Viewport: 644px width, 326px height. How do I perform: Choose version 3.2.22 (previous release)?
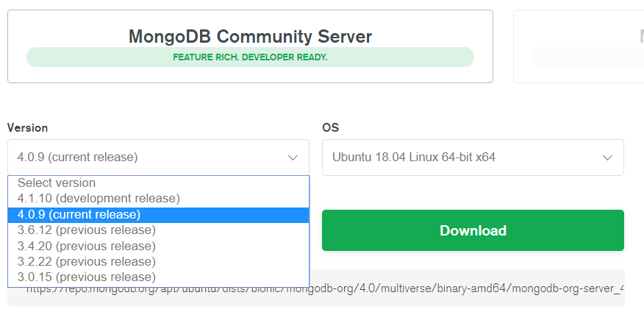click(x=158, y=262)
